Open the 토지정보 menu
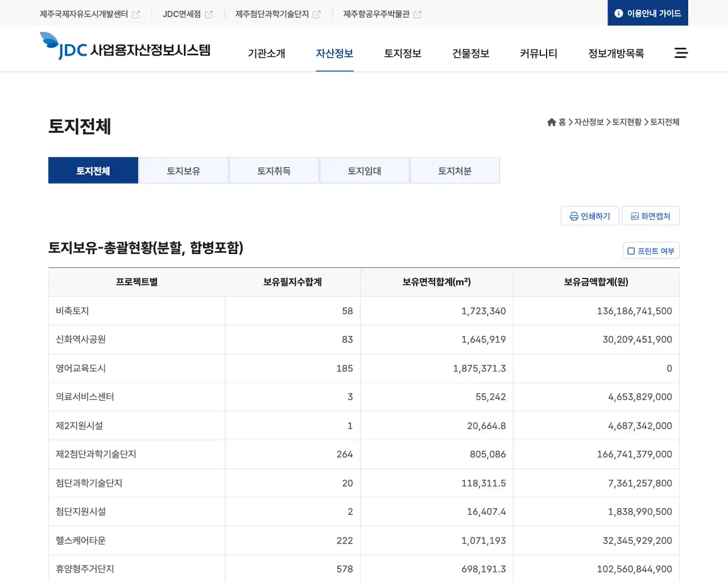Screen dimensions: 728x582 point(403,53)
